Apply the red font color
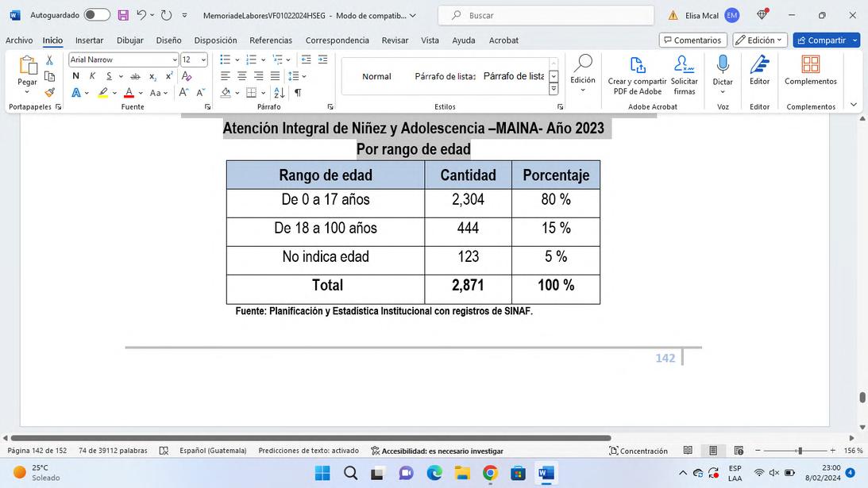Image resolution: width=868 pixels, height=488 pixels. click(129, 92)
